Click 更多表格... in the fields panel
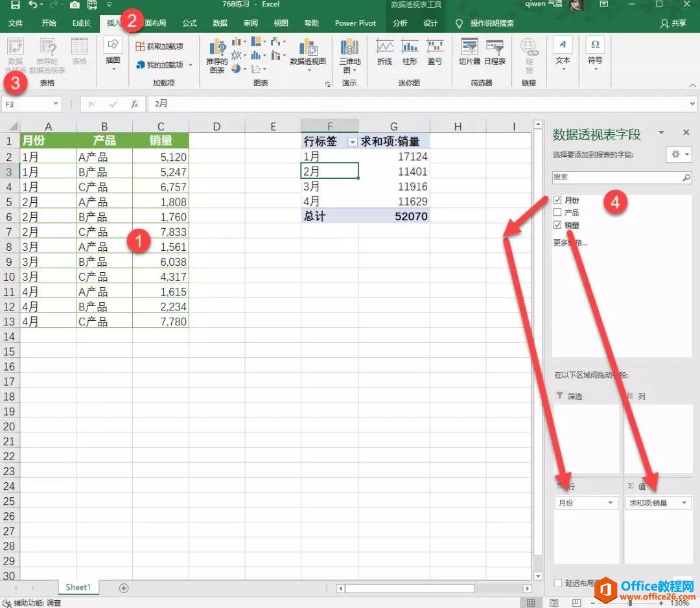This screenshot has height=608, width=700. click(570, 242)
